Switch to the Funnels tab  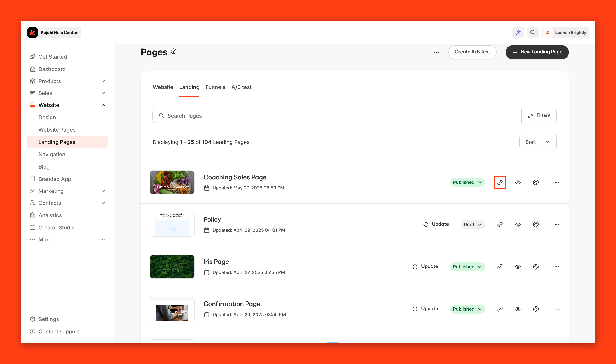point(215,87)
